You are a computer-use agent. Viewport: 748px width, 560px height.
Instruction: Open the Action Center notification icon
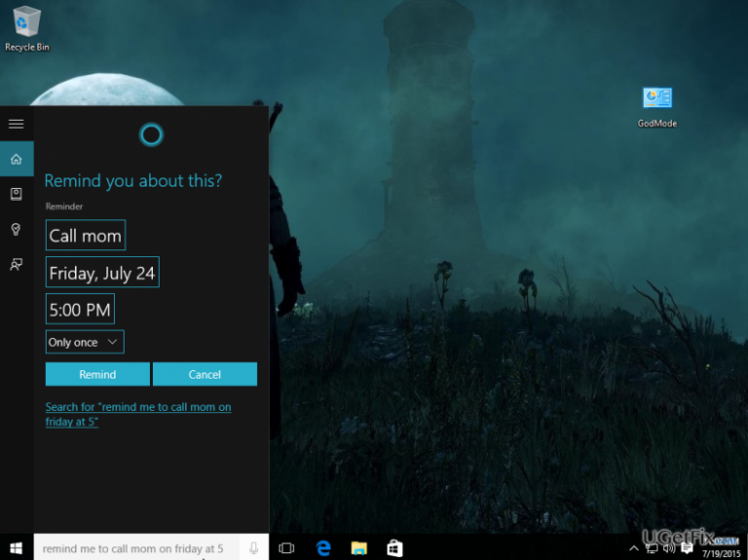(x=687, y=548)
